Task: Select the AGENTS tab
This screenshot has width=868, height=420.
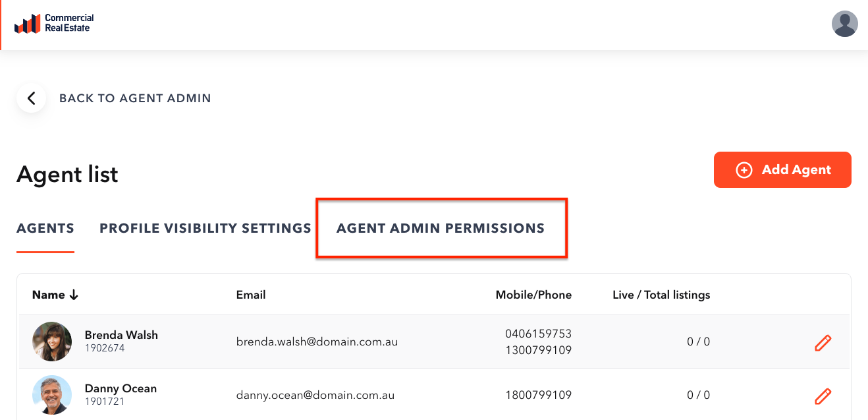Action: 45,228
